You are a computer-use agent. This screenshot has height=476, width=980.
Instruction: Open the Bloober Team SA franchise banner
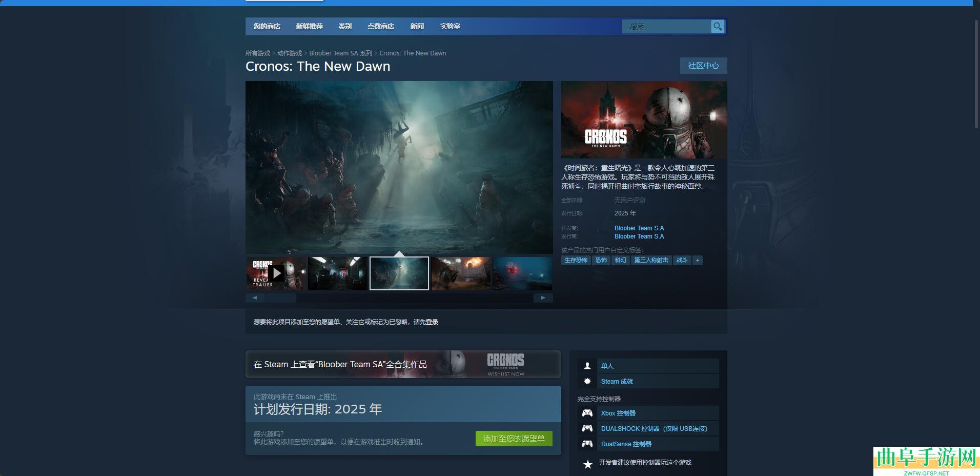click(403, 364)
